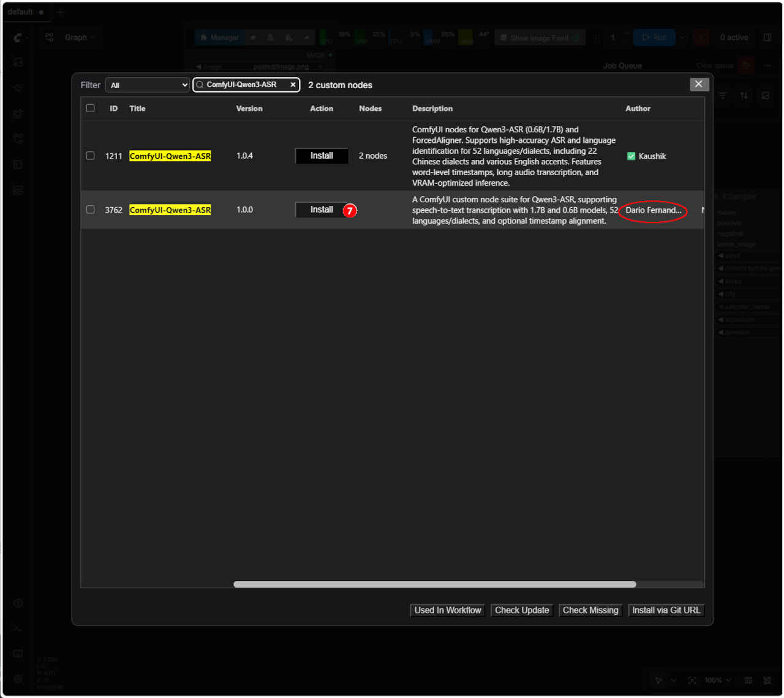
Task: Tick the select-all checkbox in table header
Action: click(91, 108)
